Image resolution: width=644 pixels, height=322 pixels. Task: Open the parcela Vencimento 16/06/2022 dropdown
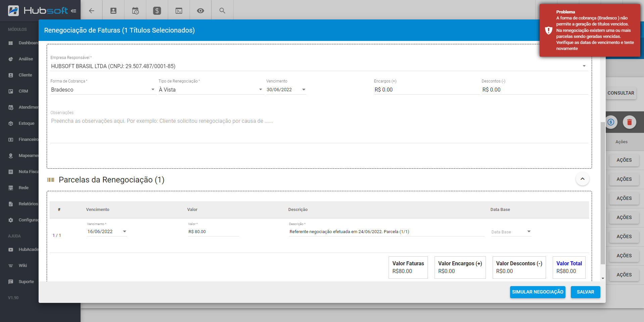(x=107, y=231)
